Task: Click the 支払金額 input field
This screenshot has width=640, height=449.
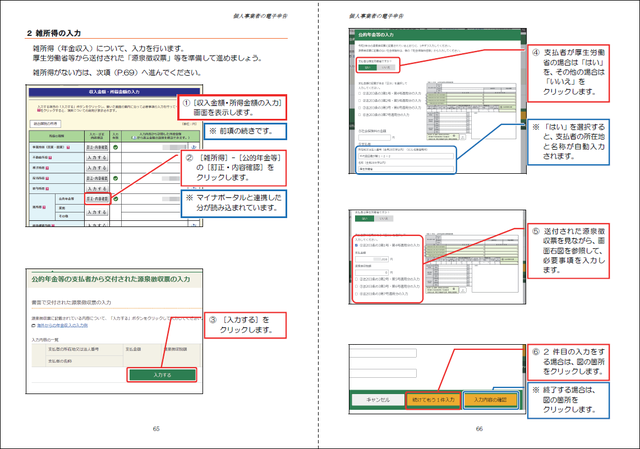Action: (x=372, y=260)
